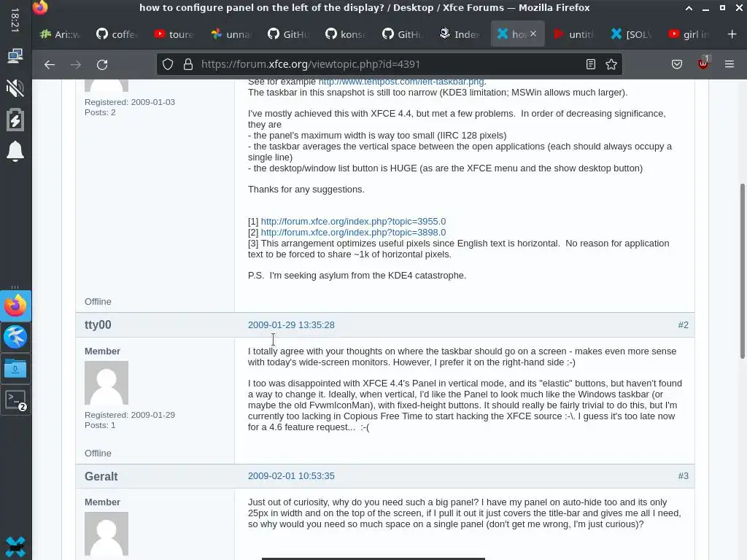The height and width of the screenshot is (560, 747).
Task: Open the terminal windows panel button
Action: point(15,400)
